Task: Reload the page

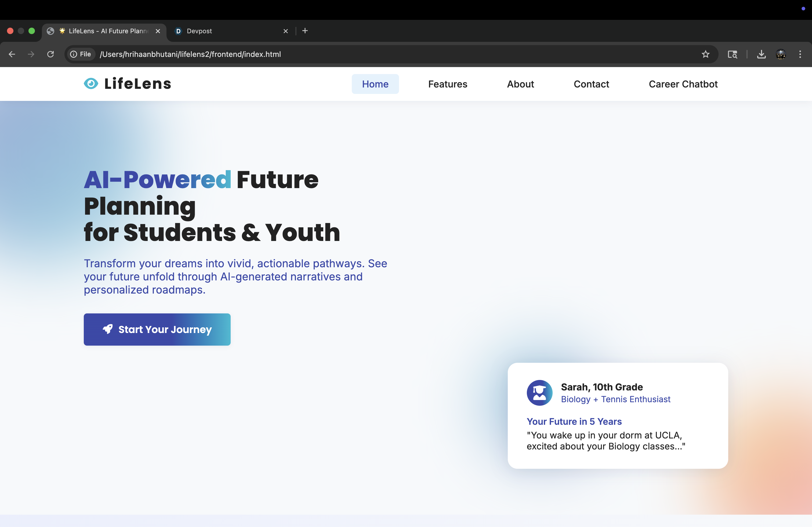Action: click(x=50, y=54)
